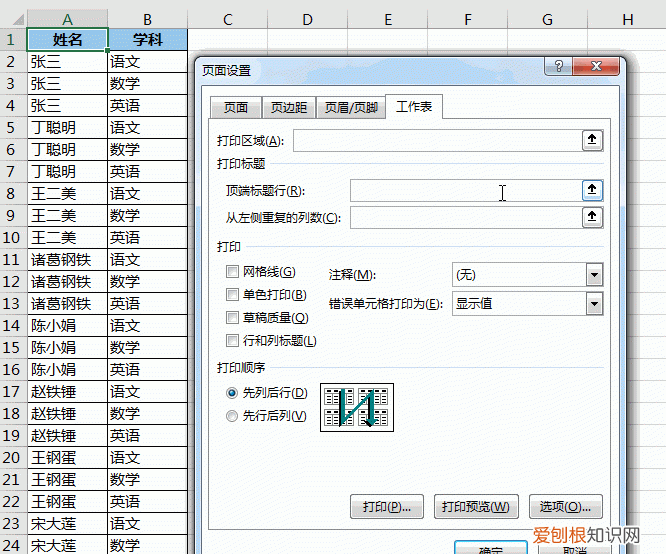Click the 确定 button
The image size is (666, 554).
(491, 548)
